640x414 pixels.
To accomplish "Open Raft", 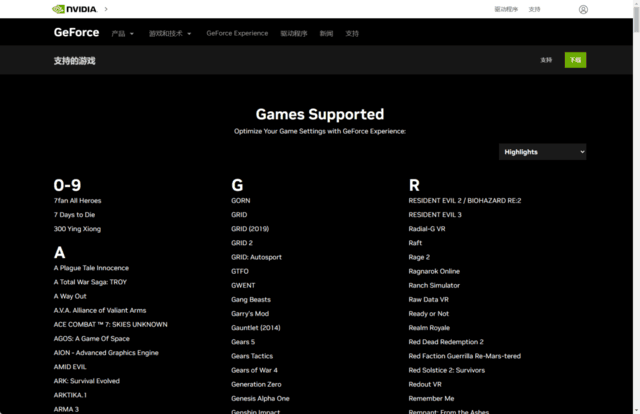I will click(x=416, y=243).
